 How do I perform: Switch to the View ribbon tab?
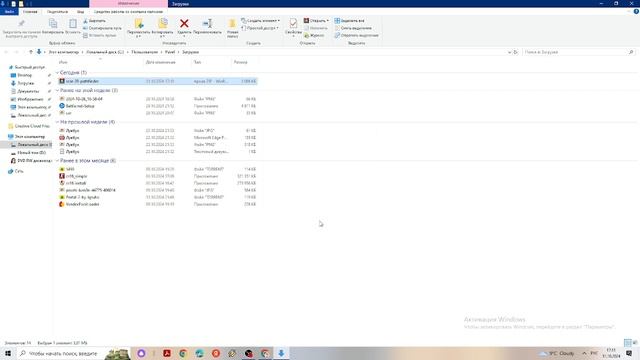80,12
